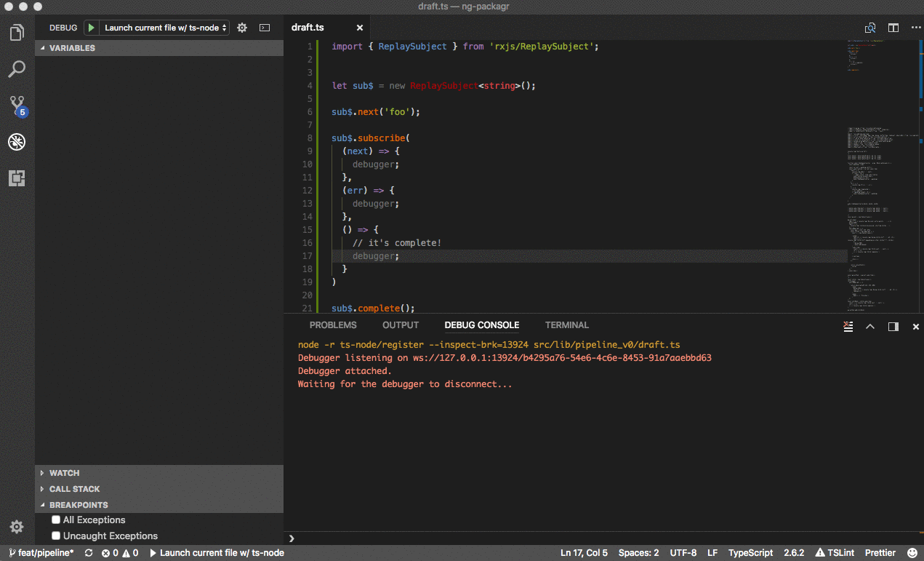Clear the debug console output
Screen dimensions: 924x561
click(x=847, y=326)
